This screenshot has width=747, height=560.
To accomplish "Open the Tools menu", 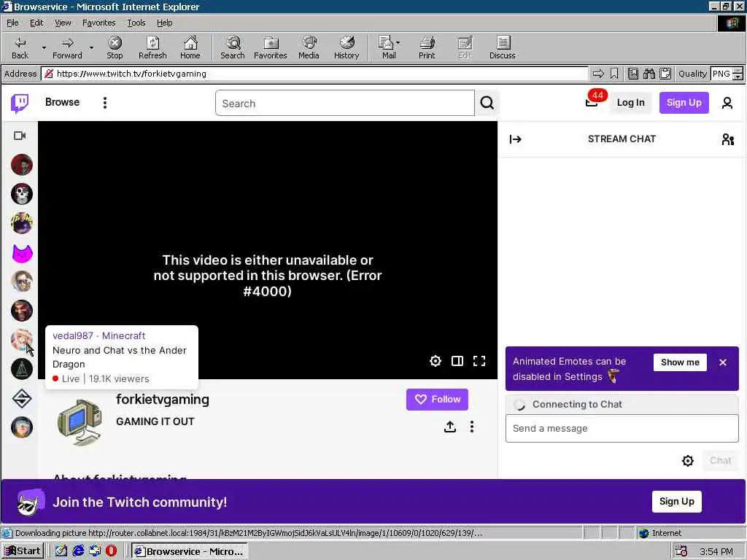I will [136, 23].
